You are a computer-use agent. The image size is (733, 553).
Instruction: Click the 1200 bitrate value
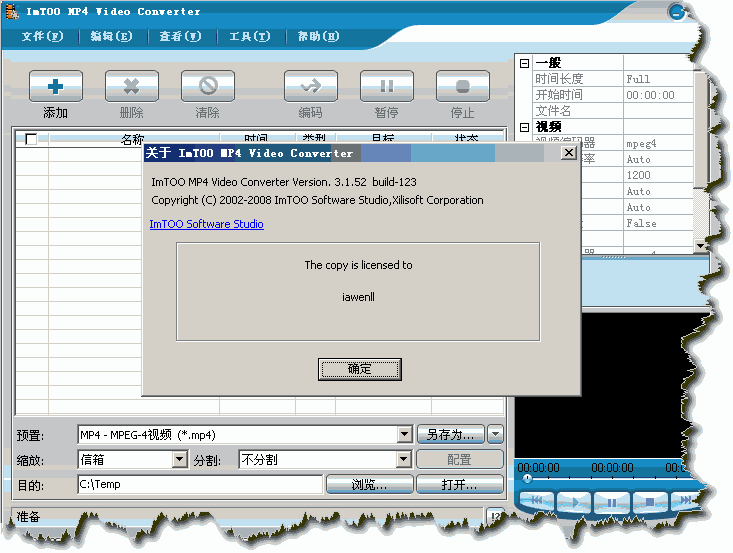[639, 175]
